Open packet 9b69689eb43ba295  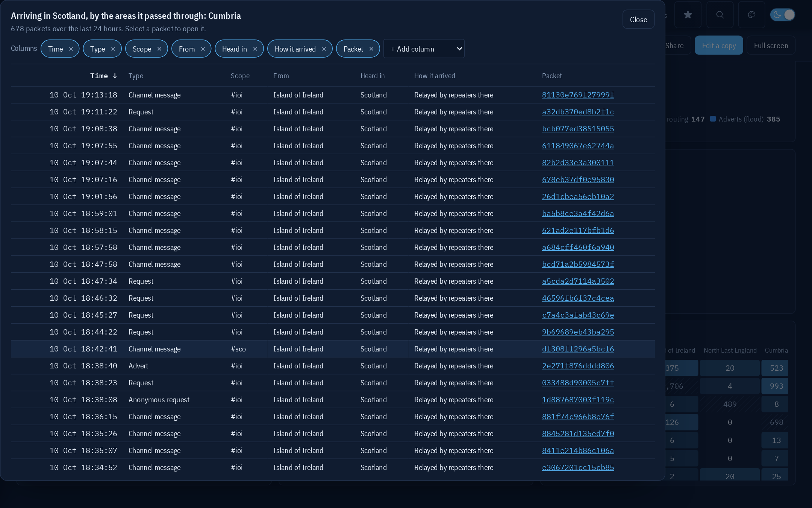(x=578, y=332)
